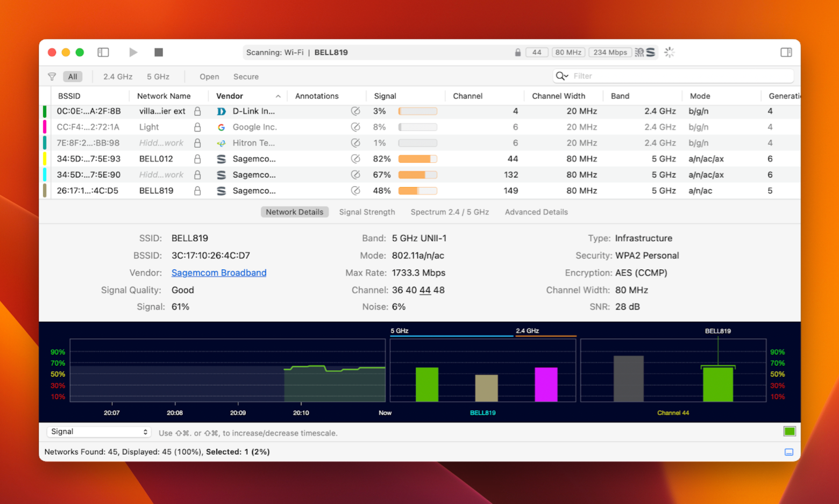Click the Hitron vendor icon
Image resolution: width=839 pixels, height=504 pixels.
(221, 143)
